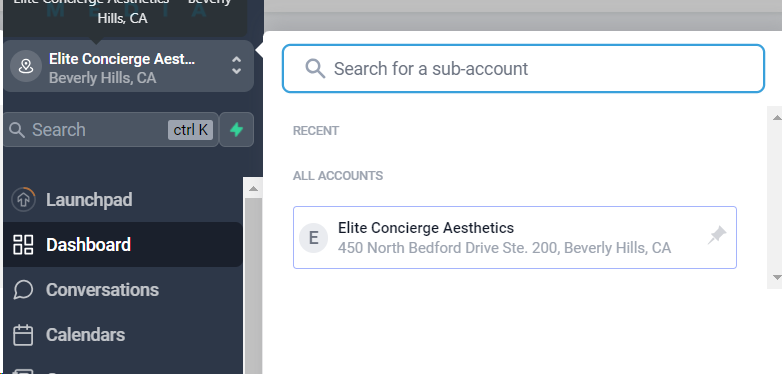Image resolution: width=782 pixels, height=374 pixels.
Task: Focus the Search for a sub-account field
Action: point(523,68)
